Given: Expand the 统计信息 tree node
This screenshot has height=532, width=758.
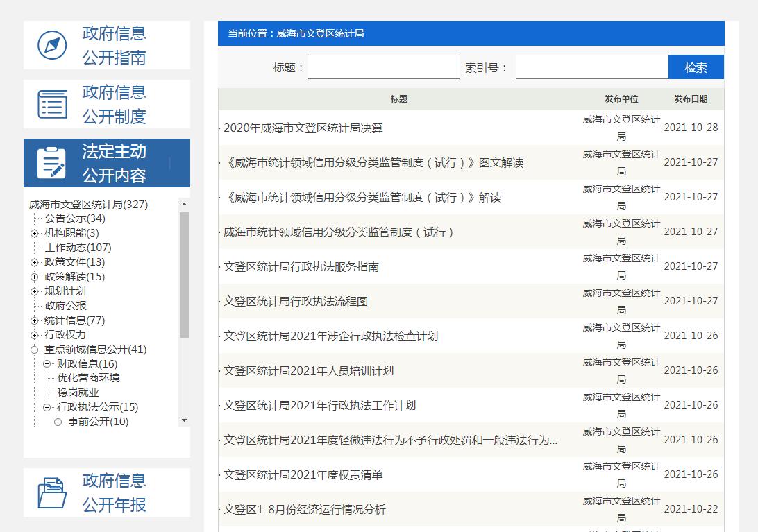Looking at the screenshot, I should 35,320.
